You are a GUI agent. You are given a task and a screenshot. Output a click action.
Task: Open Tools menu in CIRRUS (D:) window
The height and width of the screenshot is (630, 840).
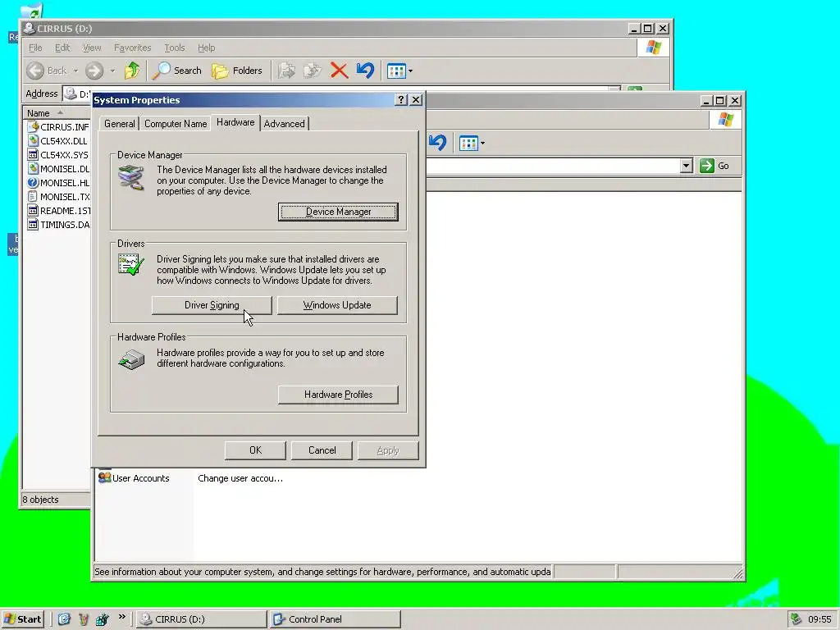point(174,48)
